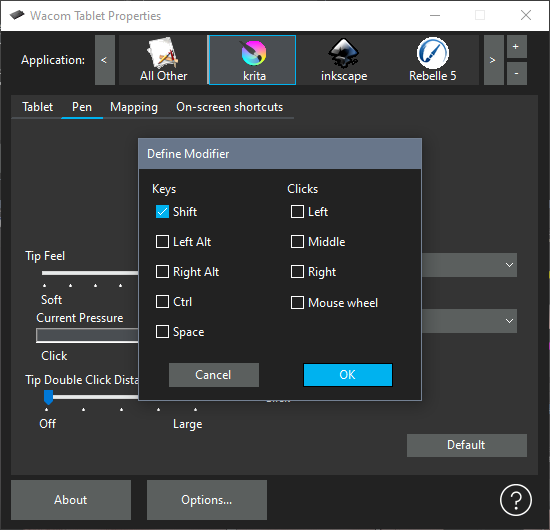The image size is (550, 530).
Task: Click the Large label under distance slider
Action: tap(188, 424)
